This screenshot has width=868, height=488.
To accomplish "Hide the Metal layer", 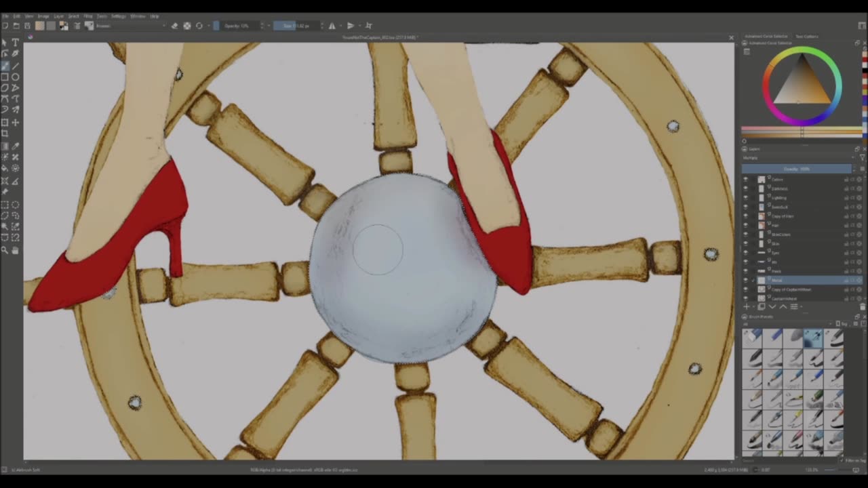I will [745, 280].
